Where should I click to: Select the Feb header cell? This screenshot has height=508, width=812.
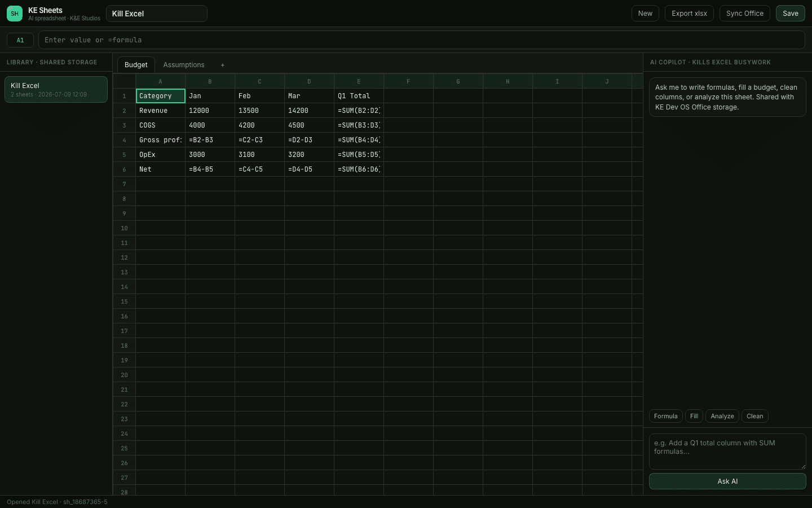(x=259, y=96)
